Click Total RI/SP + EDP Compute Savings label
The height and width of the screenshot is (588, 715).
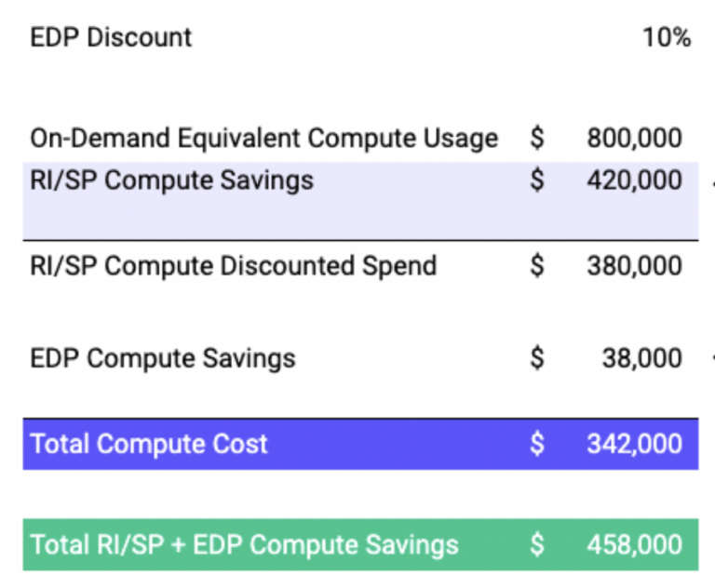coord(244,544)
